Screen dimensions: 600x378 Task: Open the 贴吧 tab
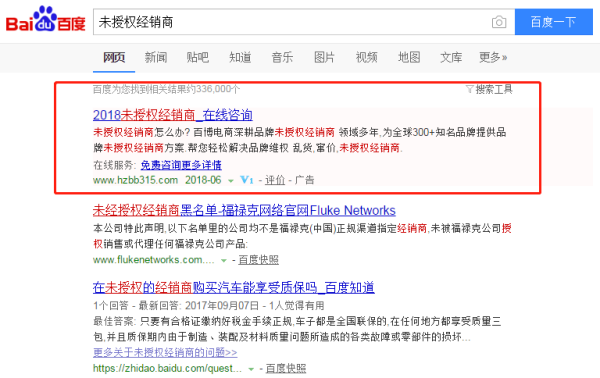point(198,57)
